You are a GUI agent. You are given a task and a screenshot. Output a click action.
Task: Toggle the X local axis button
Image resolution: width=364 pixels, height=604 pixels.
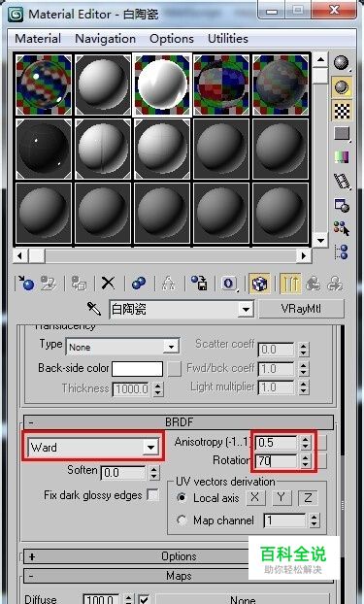255,498
